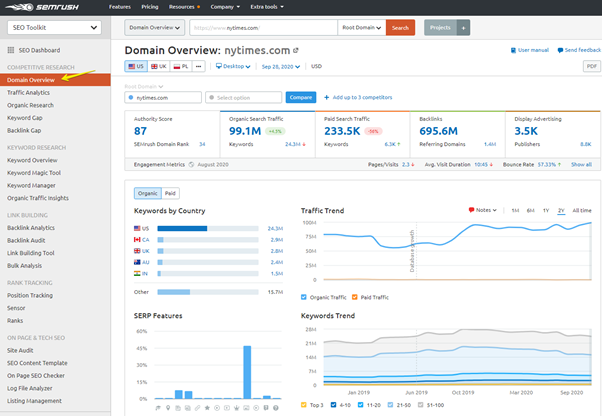The height and width of the screenshot is (416, 602).
Task: Toggle 51-100 keywords checkbox
Action: coord(420,405)
